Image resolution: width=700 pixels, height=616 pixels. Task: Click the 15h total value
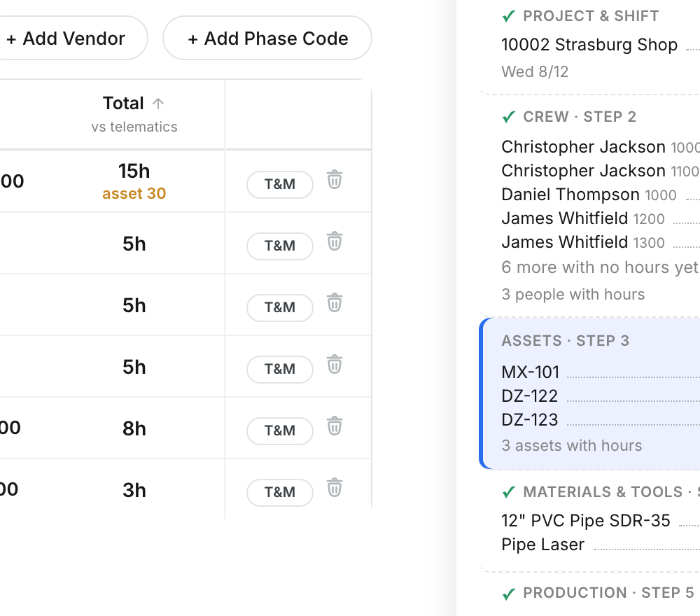(x=134, y=171)
